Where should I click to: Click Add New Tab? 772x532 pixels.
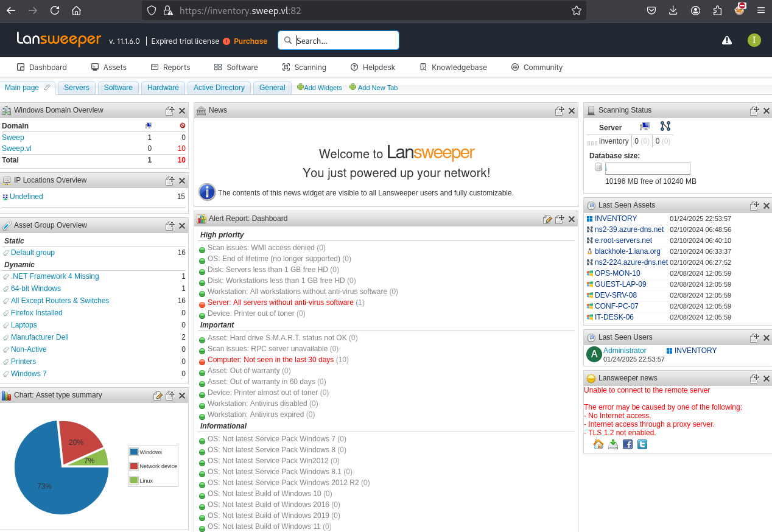pyautogui.click(x=374, y=88)
